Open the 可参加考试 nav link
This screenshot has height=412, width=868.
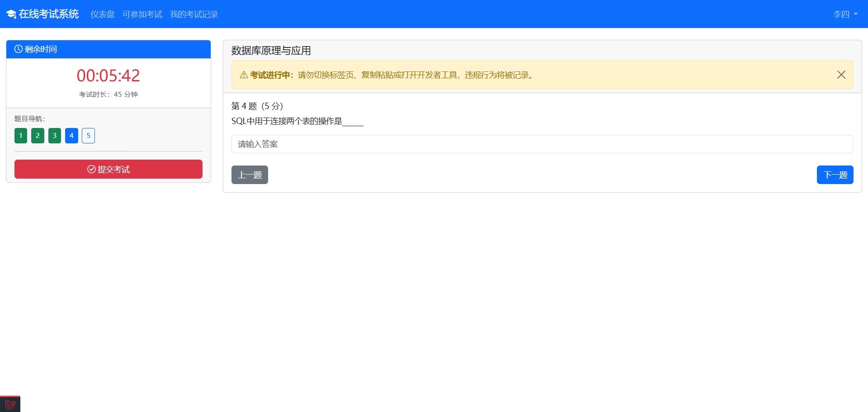tap(142, 14)
